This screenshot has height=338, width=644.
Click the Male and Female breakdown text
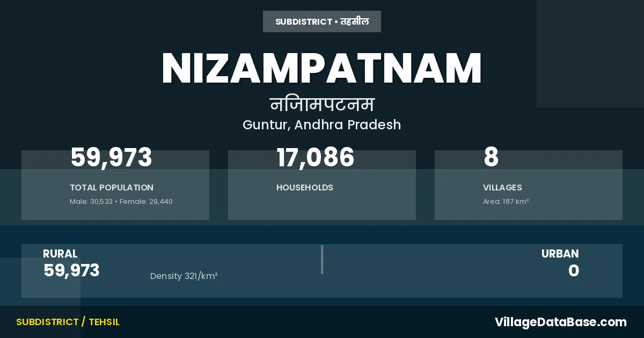pos(121,202)
